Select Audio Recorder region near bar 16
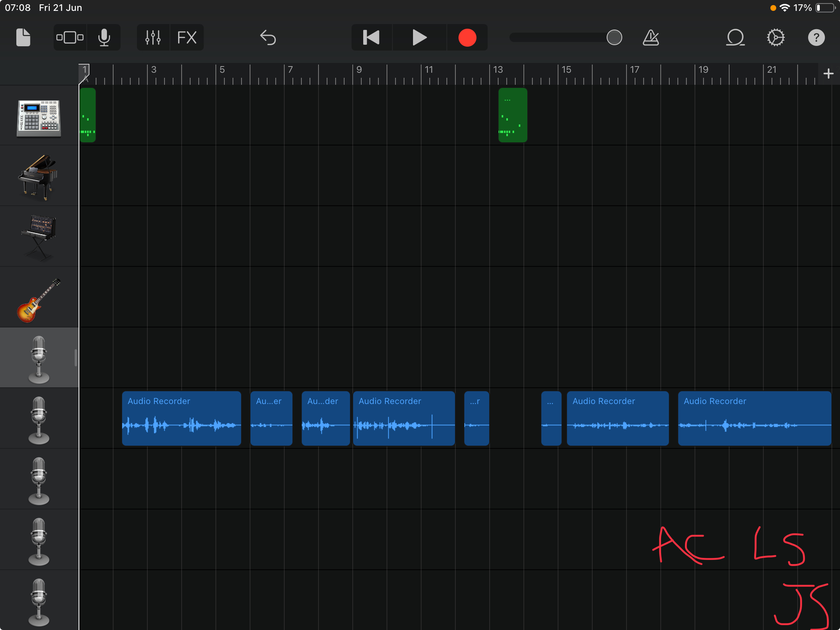840x630 pixels. pyautogui.click(x=618, y=418)
